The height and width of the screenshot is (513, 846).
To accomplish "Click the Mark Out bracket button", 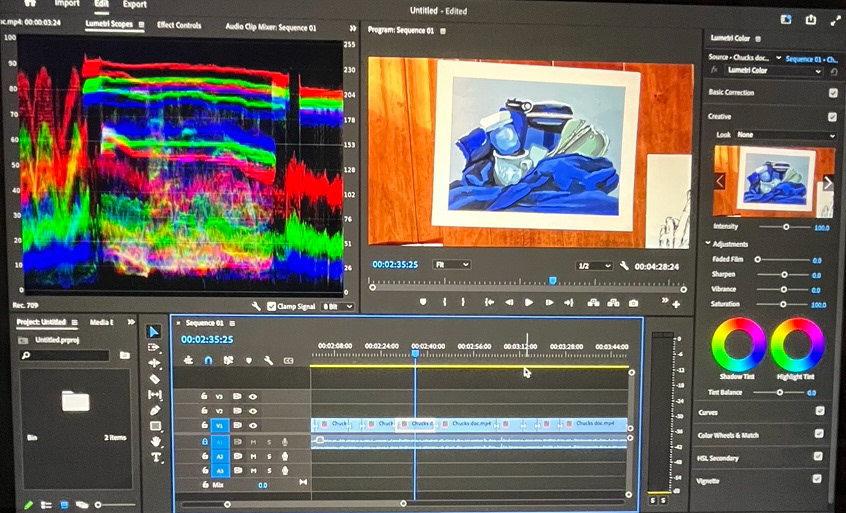I will click(x=463, y=302).
